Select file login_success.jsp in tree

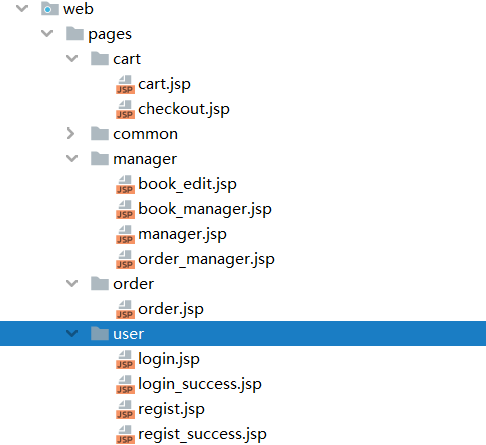pos(200,385)
